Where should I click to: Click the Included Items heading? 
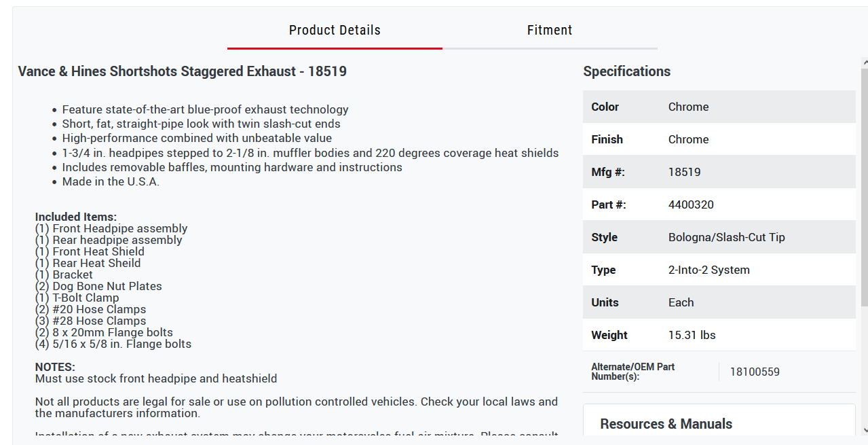[x=76, y=217]
